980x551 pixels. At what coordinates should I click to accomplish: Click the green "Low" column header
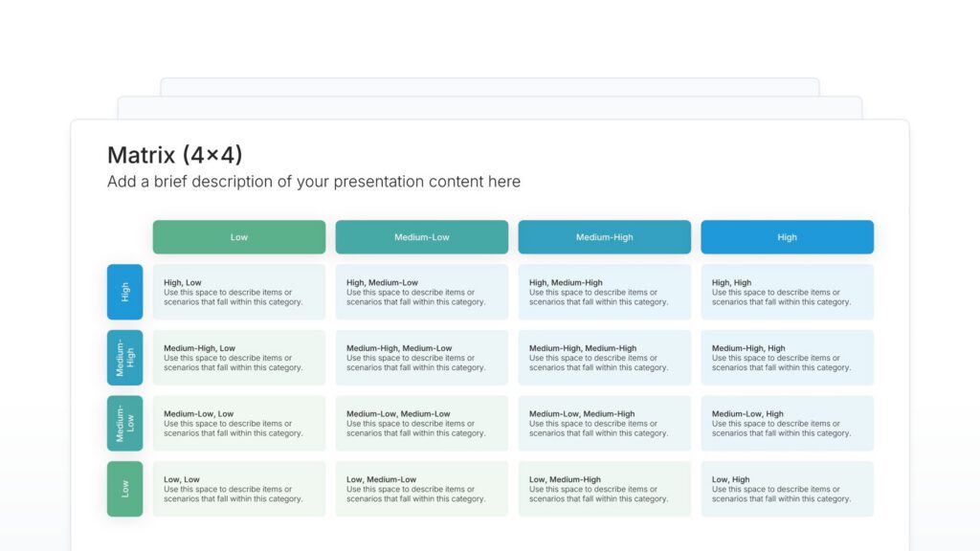[239, 237]
